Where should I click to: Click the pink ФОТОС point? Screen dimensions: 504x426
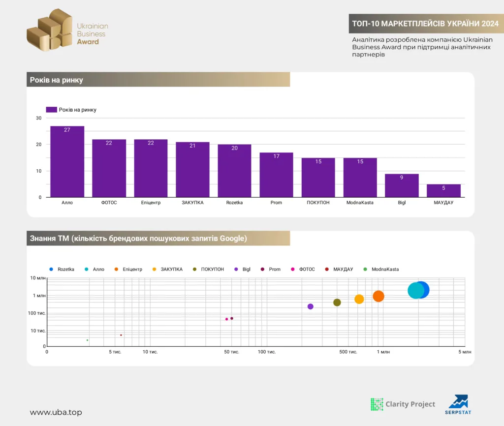pos(226,319)
